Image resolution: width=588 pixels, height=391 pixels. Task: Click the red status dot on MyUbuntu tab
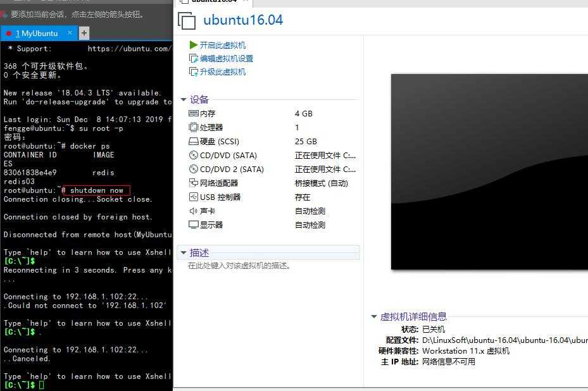pyautogui.click(x=9, y=34)
